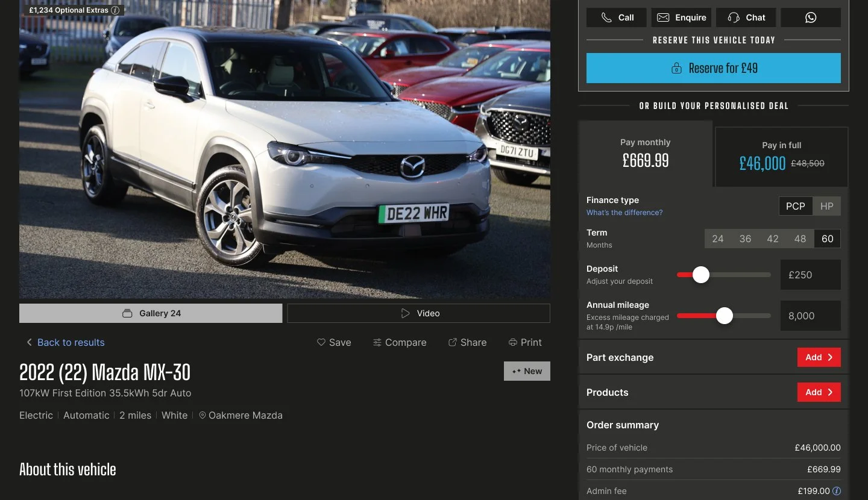868x500 pixels.
Task: Click the 107kW First Edition subtitle
Action: pos(105,393)
